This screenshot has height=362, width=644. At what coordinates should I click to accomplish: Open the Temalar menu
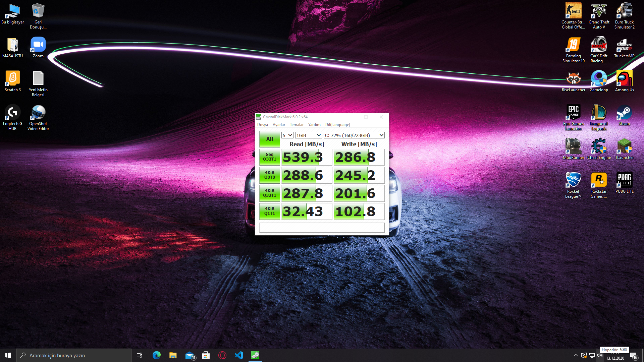pyautogui.click(x=297, y=125)
